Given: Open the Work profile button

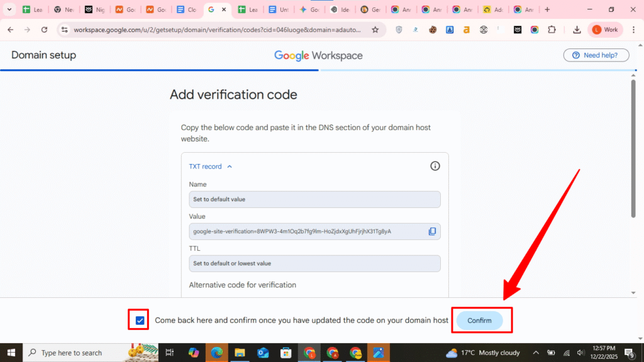Looking at the screenshot, I should pyautogui.click(x=605, y=30).
